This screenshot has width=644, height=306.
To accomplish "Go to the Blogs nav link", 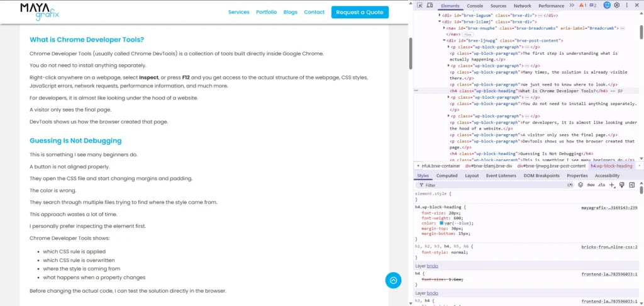I will pos(291,12).
